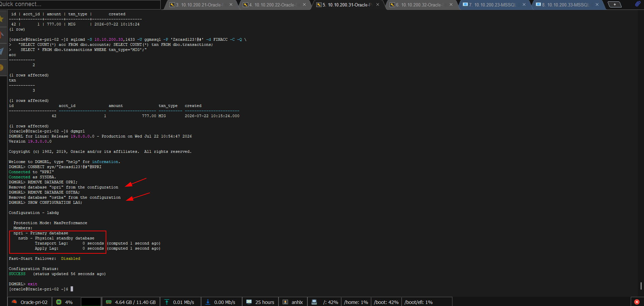Image resolution: width=644 pixels, height=306 pixels.
Task: Switch to tab 8. 10.10.200.33-MSSQL
Action: point(568,5)
